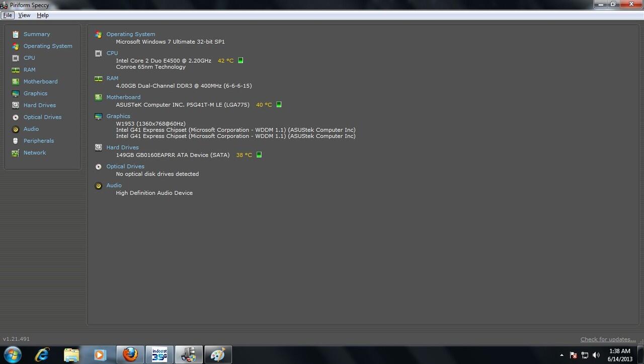Image resolution: width=644 pixels, height=364 pixels.
Task: Click the Graphics heading link in summary
Action: click(118, 116)
